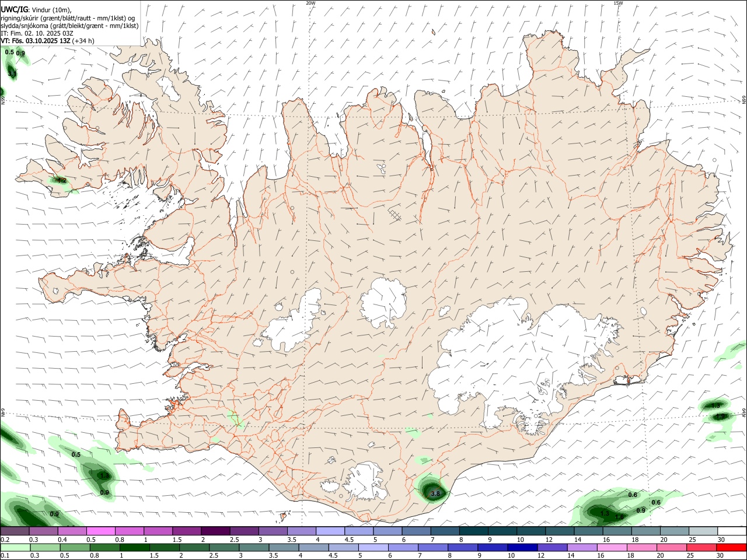
Task: Click the '0.1' label in the legend
Action: 5,556
